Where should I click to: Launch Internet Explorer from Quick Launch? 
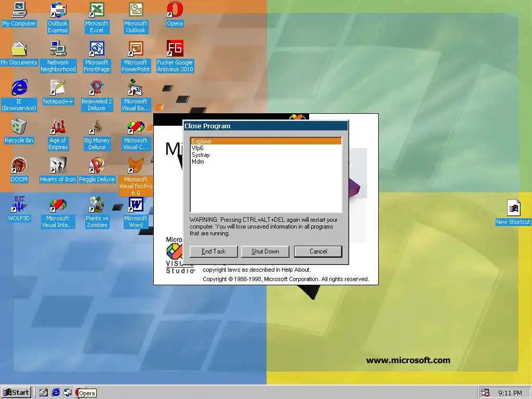point(56,393)
